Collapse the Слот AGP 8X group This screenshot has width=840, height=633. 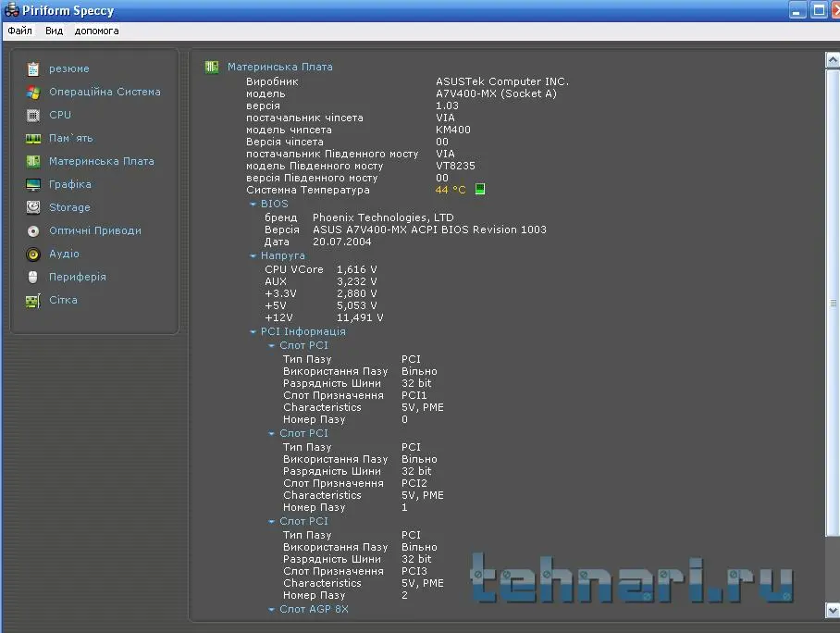(272, 610)
